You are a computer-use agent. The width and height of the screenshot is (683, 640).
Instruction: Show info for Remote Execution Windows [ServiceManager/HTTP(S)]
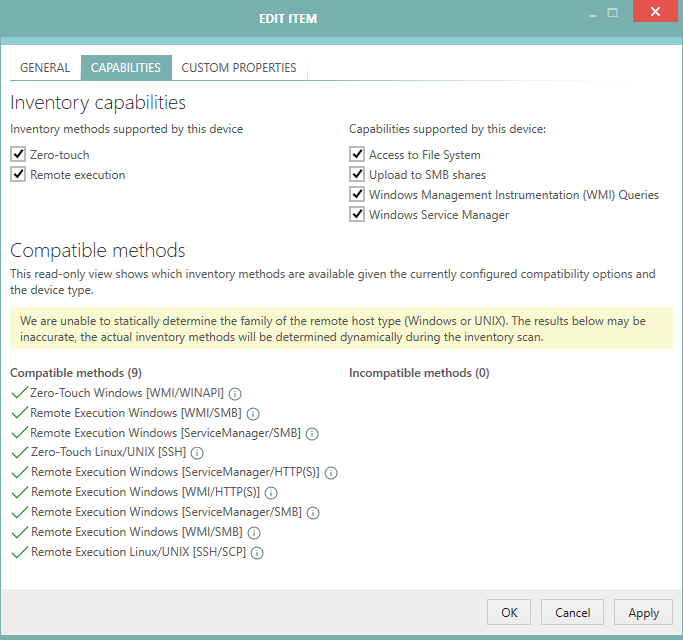click(331, 473)
